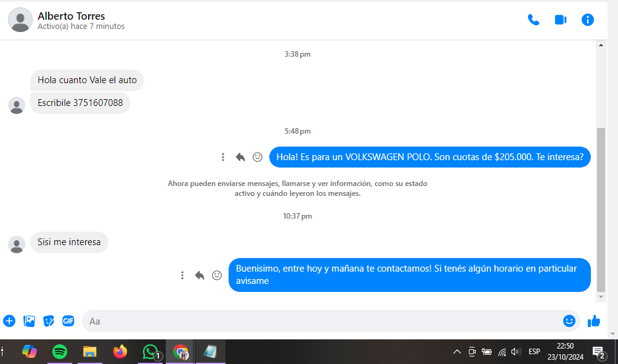The height and width of the screenshot is (364, 618).
Task: Click the avatar beside Escribile message
Action: pos(17,105)
